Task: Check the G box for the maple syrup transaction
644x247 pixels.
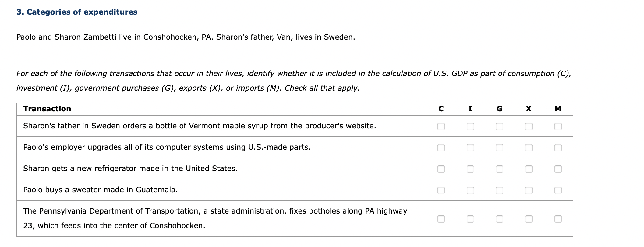Action: (500, 127)
